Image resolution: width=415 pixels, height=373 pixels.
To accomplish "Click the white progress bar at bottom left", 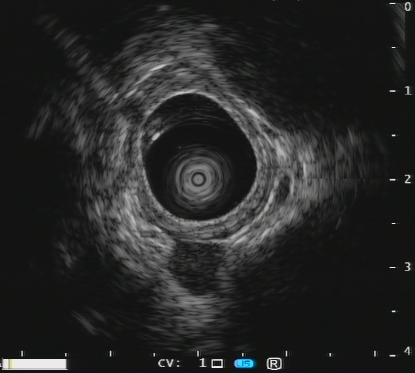I will pyautogui.click(x=34, y=364).
